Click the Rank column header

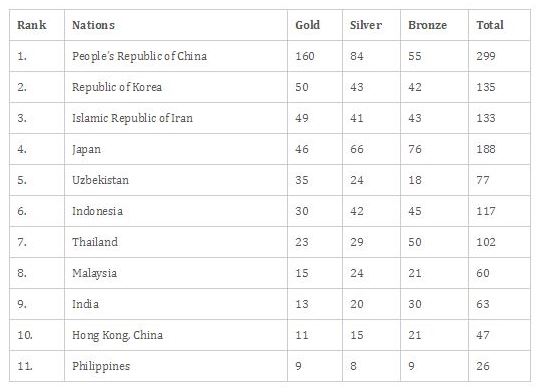pyautogui.click(x=32, y=25)
